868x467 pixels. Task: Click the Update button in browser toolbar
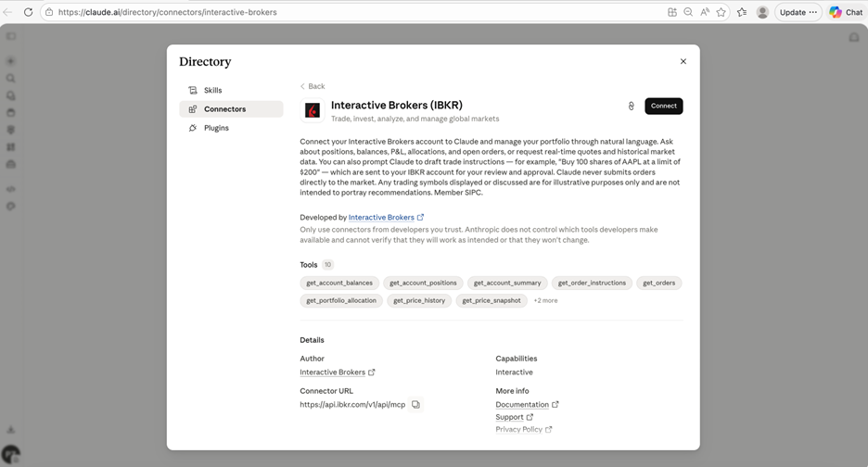(x=798, y=12)
